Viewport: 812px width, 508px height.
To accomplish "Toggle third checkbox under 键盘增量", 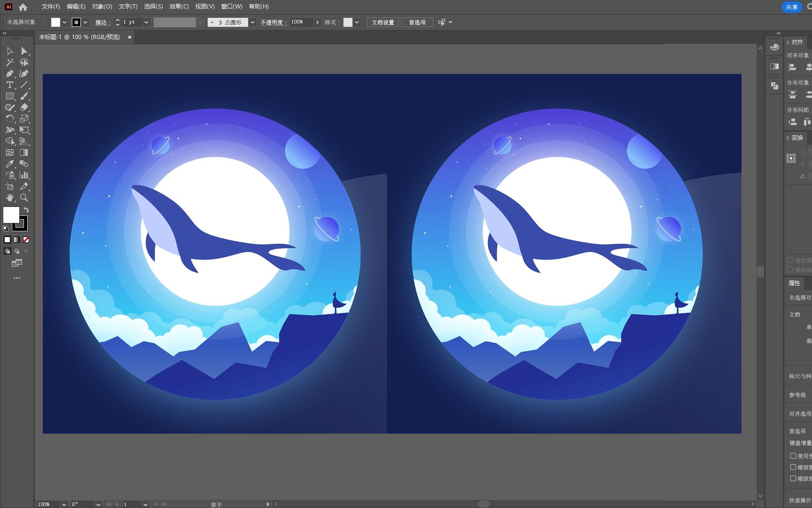I will click(x=793, y=478).
